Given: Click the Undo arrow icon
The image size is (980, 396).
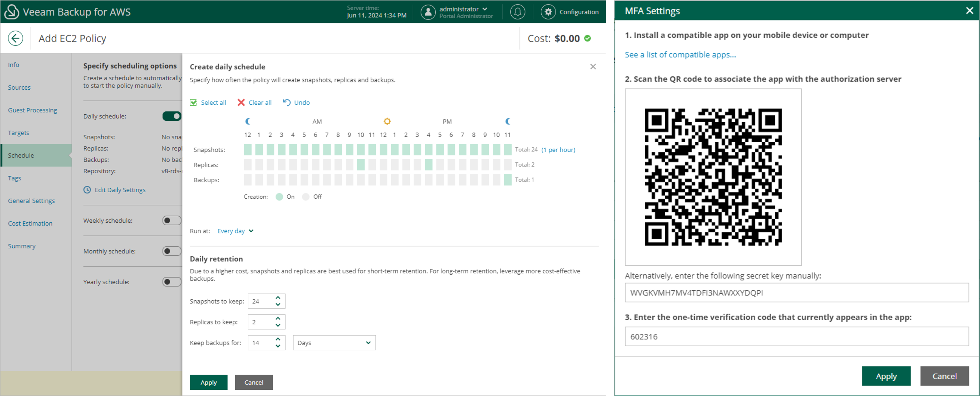Looking at the screenshot, I should 286,102.
